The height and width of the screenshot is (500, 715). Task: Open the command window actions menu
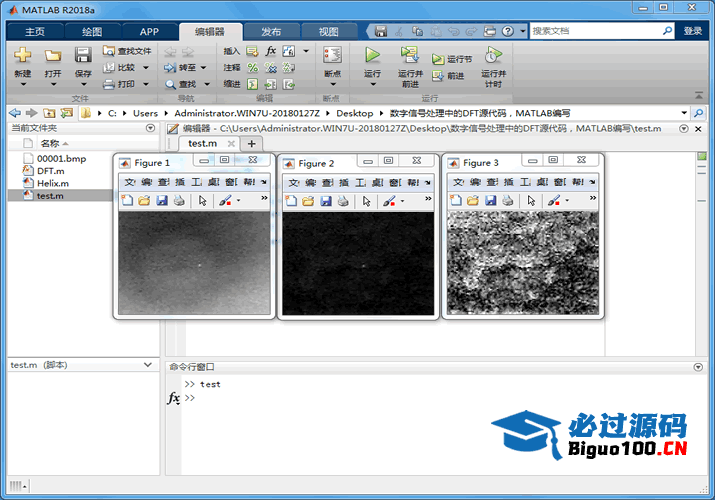[x=698, y=367]
